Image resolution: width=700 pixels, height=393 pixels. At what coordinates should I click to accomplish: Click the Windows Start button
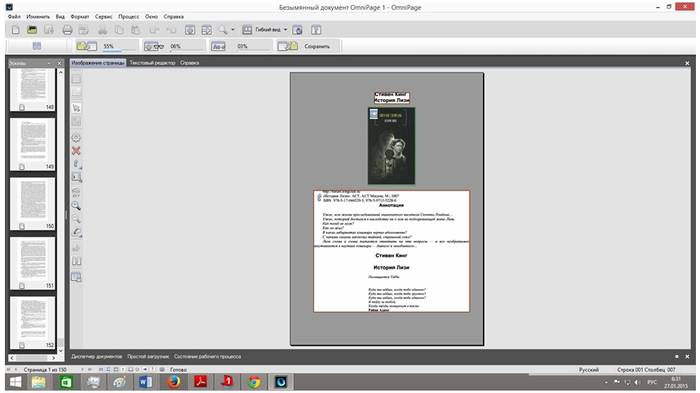(x=15, y=382)
